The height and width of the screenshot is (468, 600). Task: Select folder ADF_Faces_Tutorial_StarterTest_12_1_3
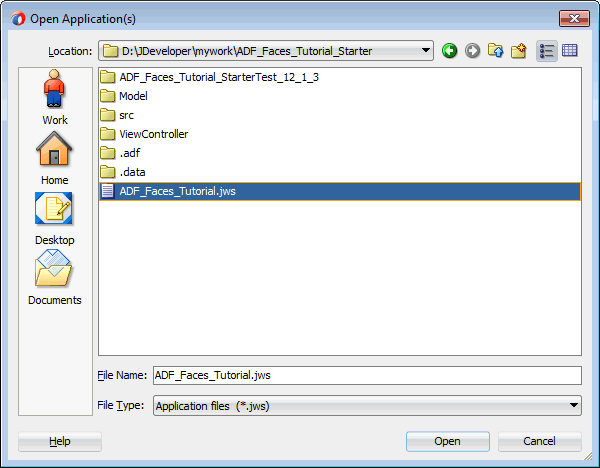[219, 77]
